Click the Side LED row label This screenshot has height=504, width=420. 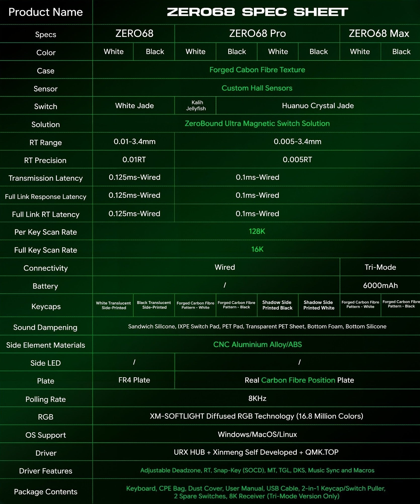(x=46, y=363)
